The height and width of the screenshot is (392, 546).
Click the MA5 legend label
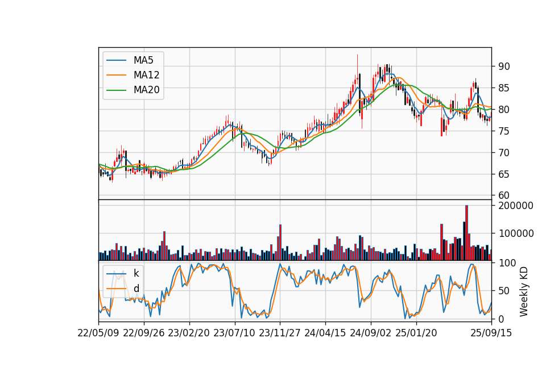(x=143, y=60)
